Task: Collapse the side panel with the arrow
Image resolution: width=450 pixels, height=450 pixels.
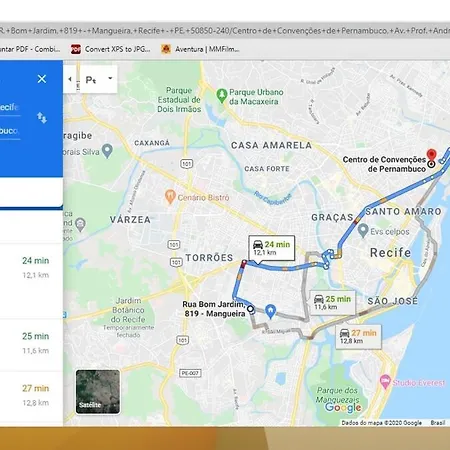Action: (x=70, y=79)
